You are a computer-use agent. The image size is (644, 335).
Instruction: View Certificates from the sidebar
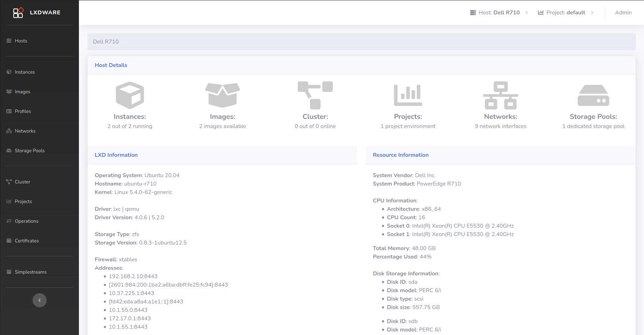click(x=27, y=241)
